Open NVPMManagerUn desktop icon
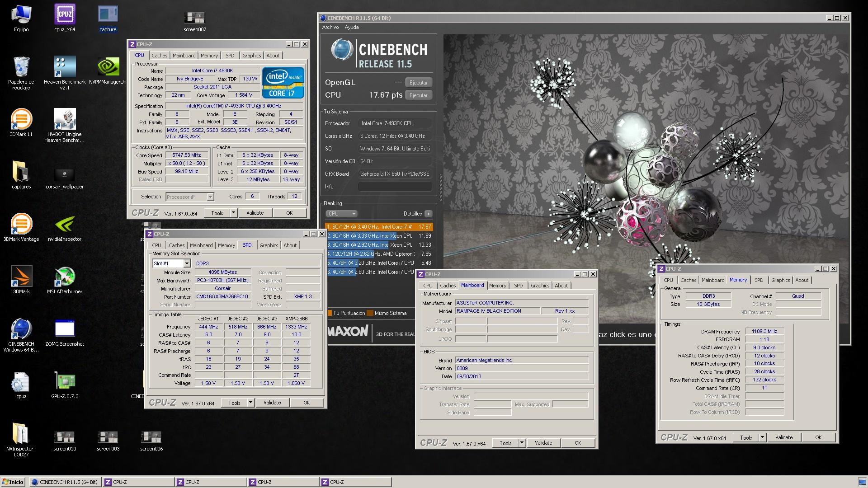This screenshot has width=868, height=488. point(108,71)
